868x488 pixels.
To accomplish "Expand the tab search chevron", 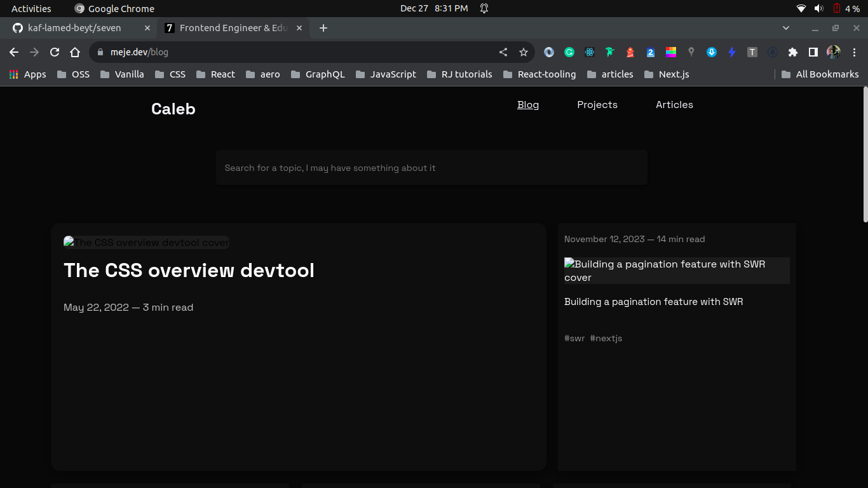I will click(x=786, y=28).
